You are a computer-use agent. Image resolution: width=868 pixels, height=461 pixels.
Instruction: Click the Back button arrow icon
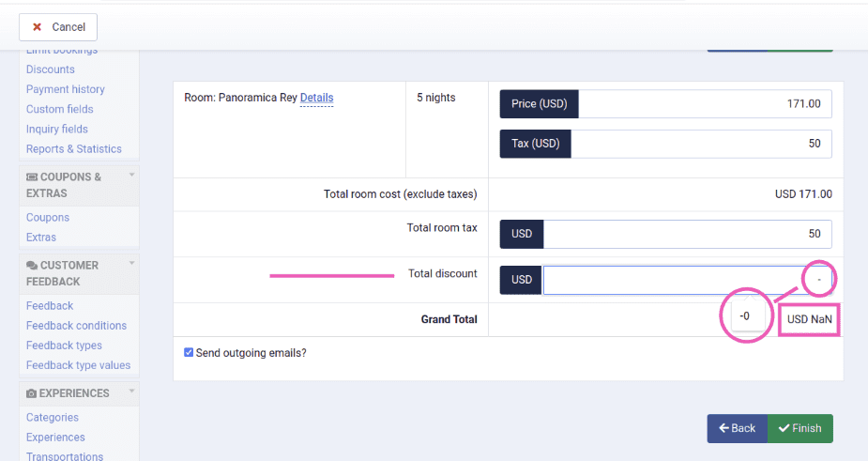(724, 428)
